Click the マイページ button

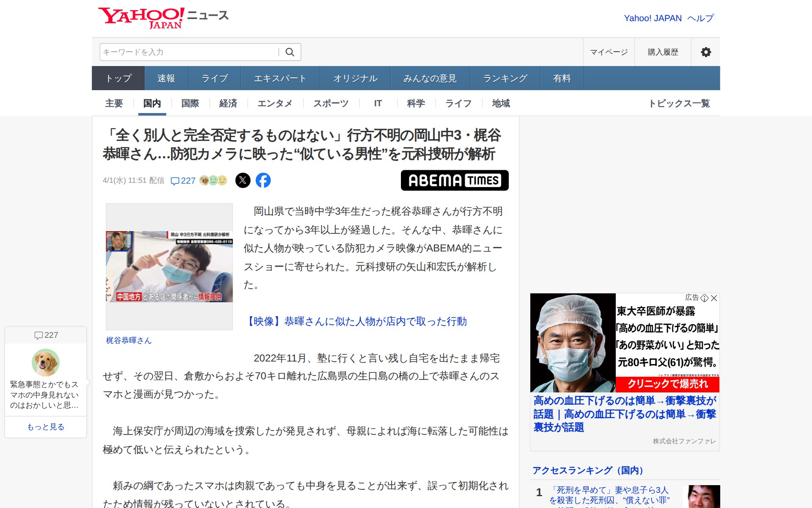tap(609, 52)
